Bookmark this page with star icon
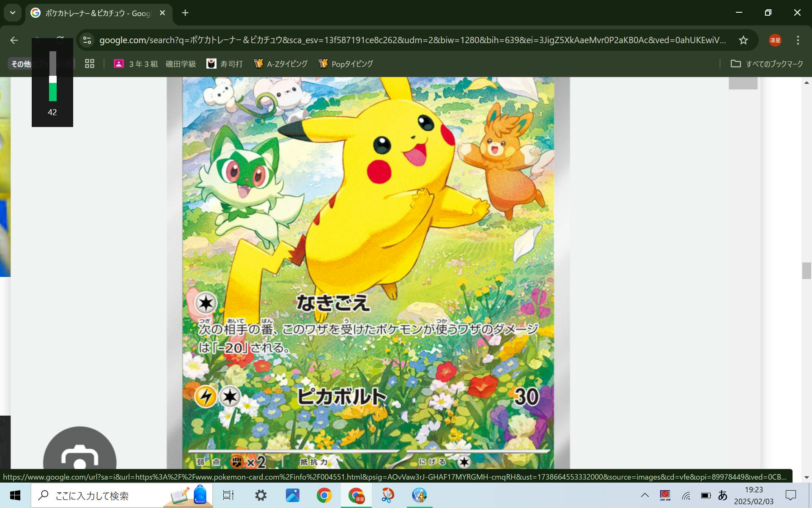Viewport: 812px width, 508px height. 743,40
